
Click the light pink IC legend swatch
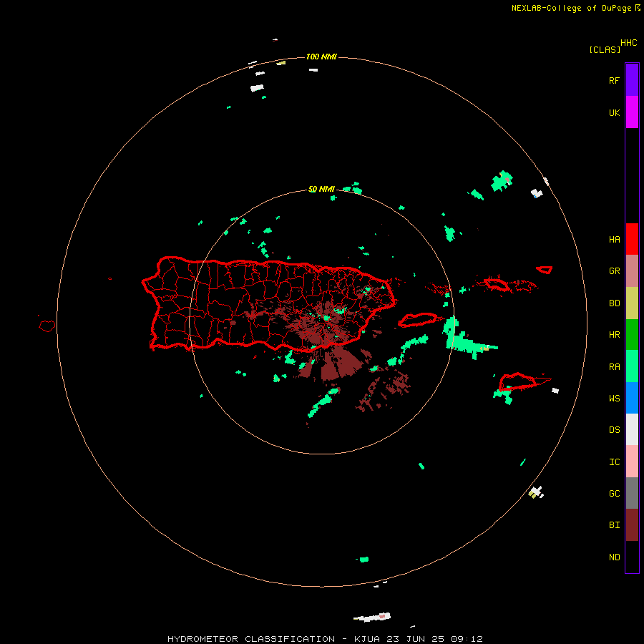tap(632, 462)
